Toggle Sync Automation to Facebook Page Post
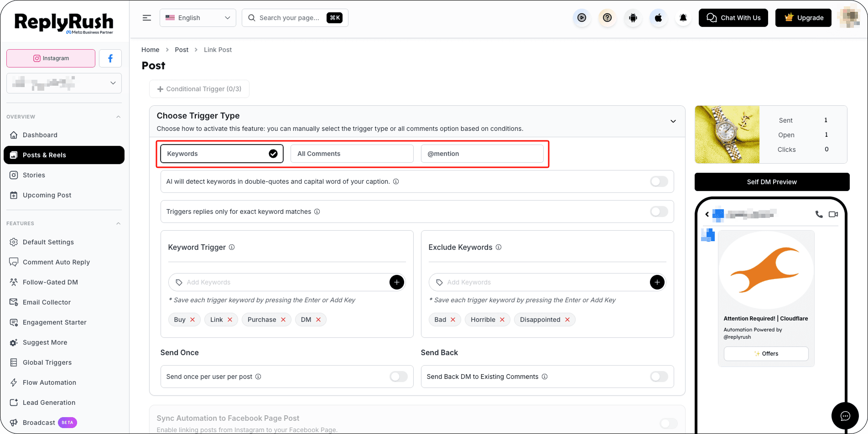The image size is (868, 434). pos(669,424)
